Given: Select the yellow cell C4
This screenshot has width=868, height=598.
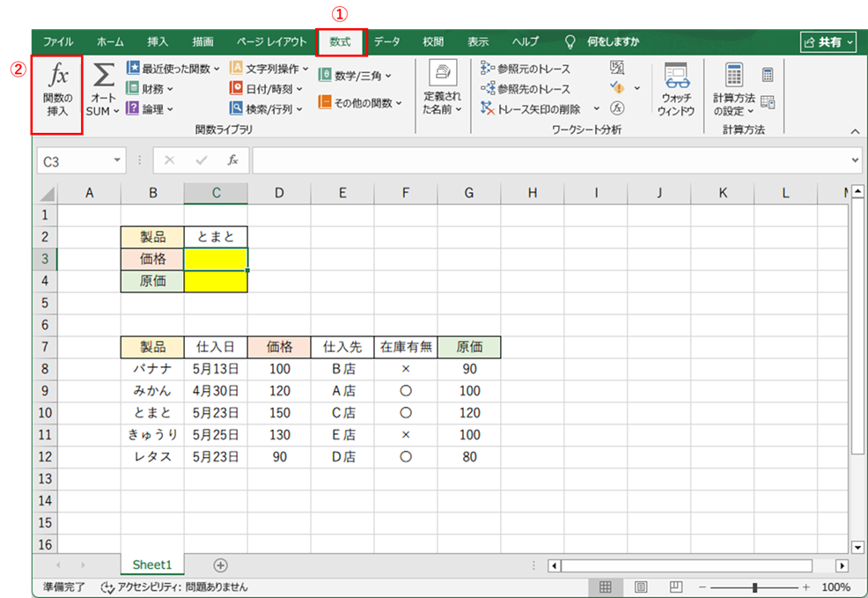Looking at the screenshot, I should (216, 282).
